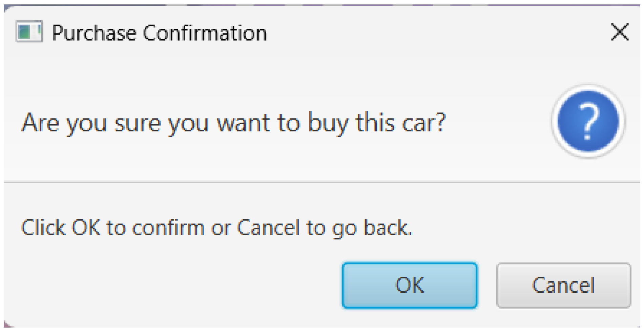
Task: Click the OK button to confirm purchase
Action: click(409, 285)
